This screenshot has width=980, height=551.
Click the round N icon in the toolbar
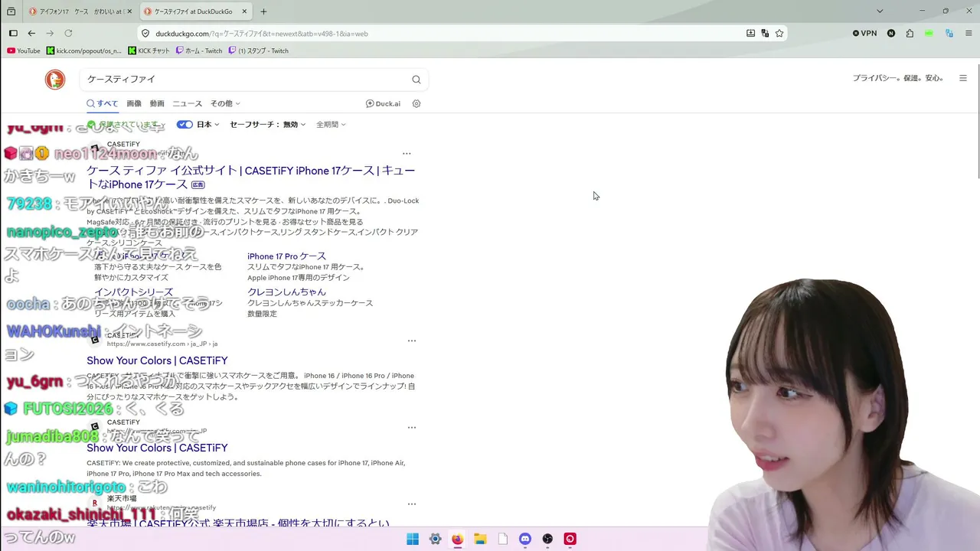[891, 34]
